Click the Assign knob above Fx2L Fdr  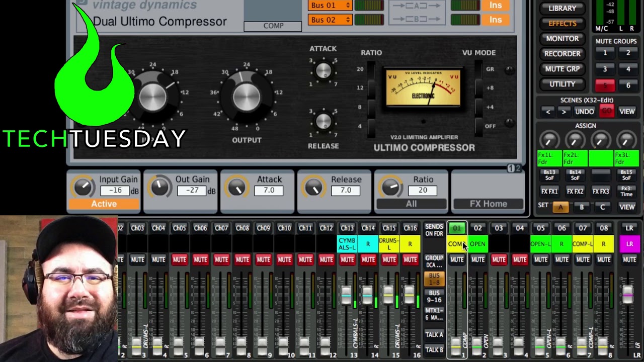coord(575,140)
